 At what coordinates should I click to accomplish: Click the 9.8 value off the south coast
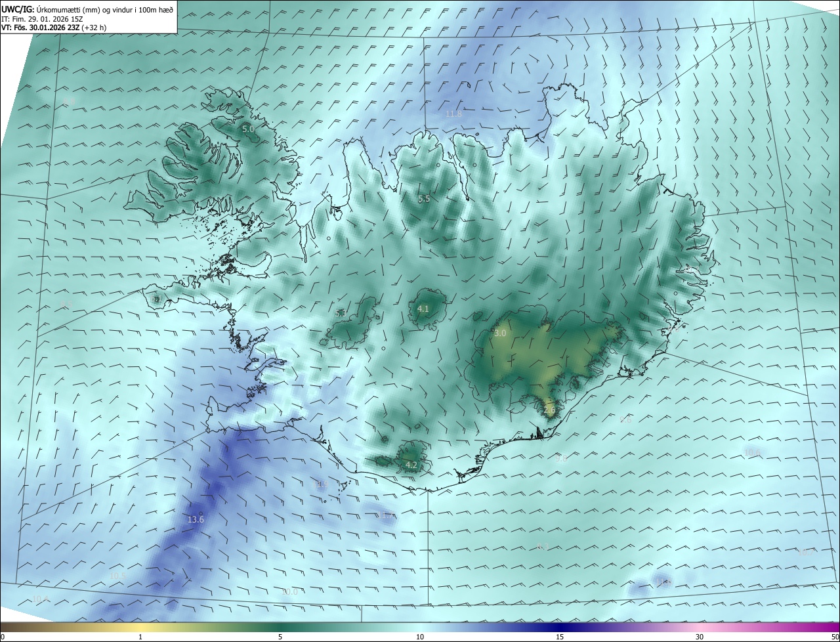(x=561, y=459)
